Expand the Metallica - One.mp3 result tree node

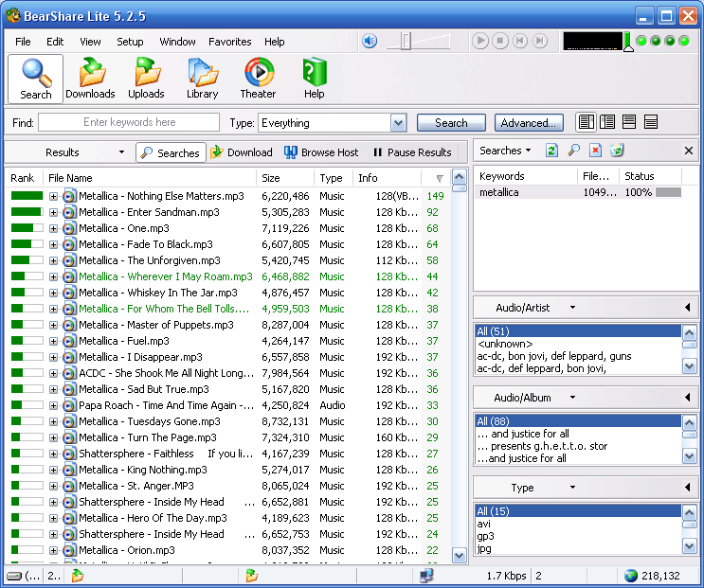54,228
